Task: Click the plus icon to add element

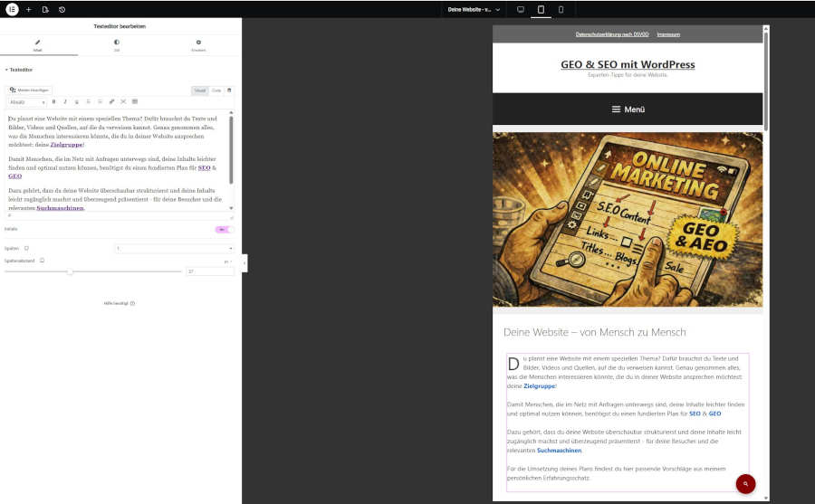Action: [29, 9]
